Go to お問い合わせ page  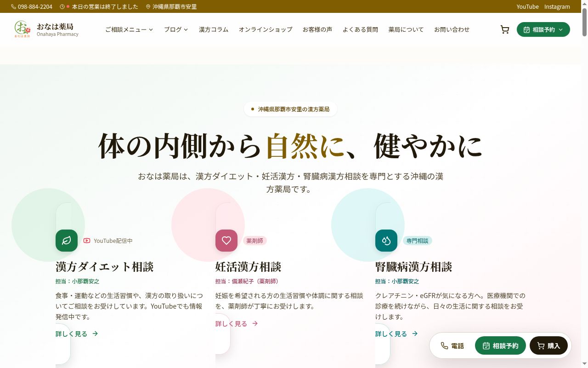coord(452,29)
